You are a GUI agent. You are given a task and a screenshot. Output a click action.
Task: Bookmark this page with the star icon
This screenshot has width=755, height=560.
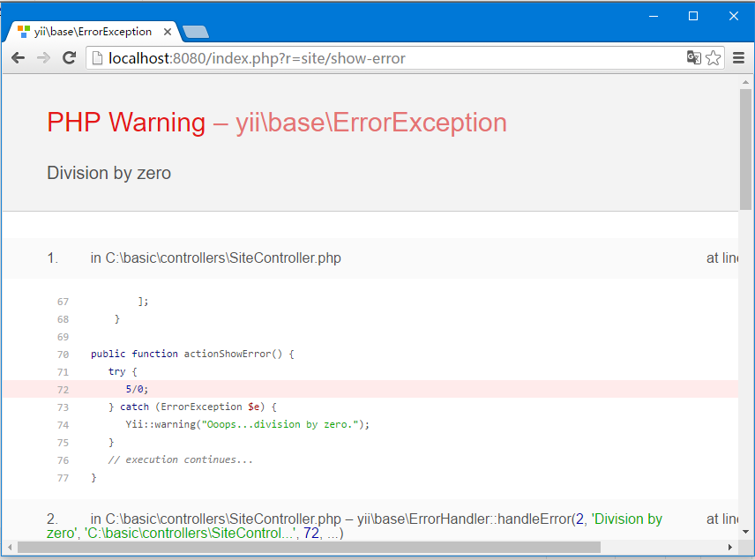pos(714,58)
